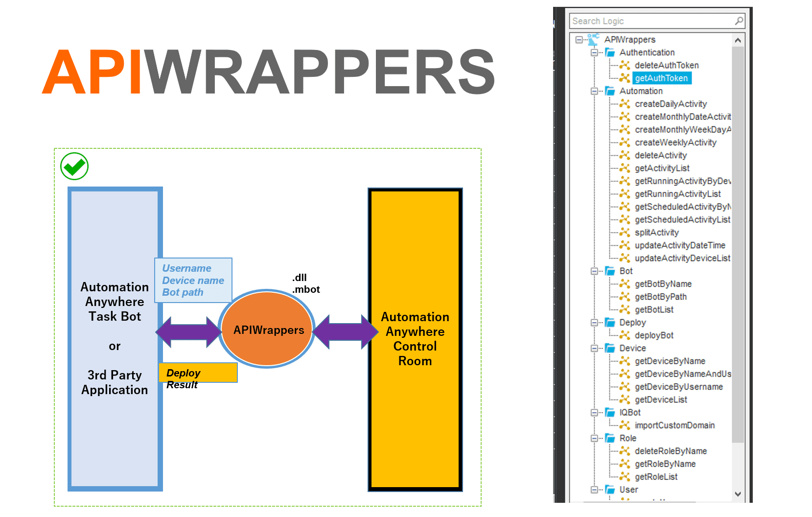
Task: Select the createMonthlyDateActivit tree entry
Action: click(x=683, y=117)
